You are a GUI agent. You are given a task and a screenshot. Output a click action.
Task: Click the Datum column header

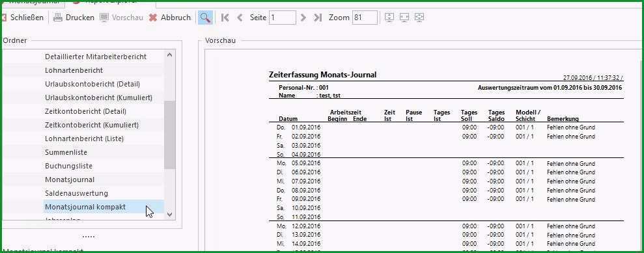[288, 119]
